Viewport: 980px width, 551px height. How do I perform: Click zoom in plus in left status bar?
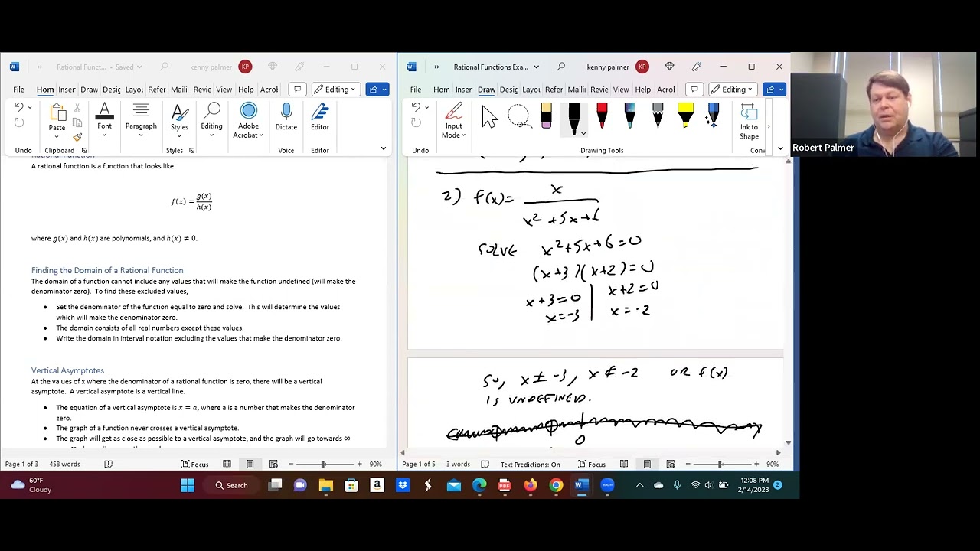point(359,464)
